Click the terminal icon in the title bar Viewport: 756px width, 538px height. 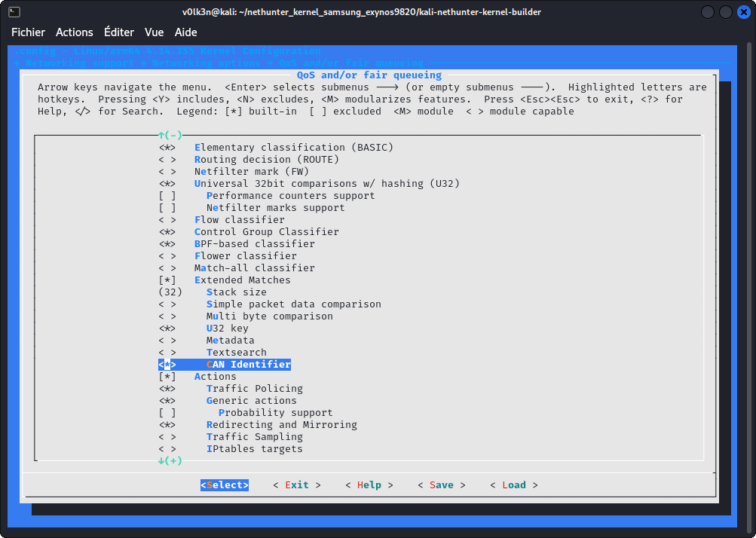pyautogui.click(x=14, y=12)
